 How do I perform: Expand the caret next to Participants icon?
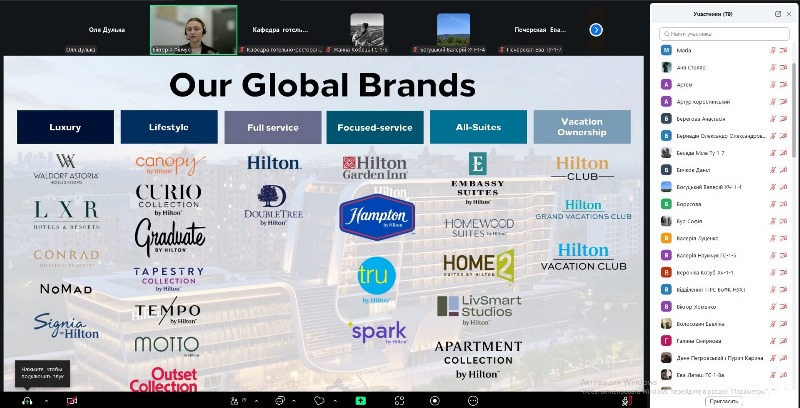coord(256,401)
